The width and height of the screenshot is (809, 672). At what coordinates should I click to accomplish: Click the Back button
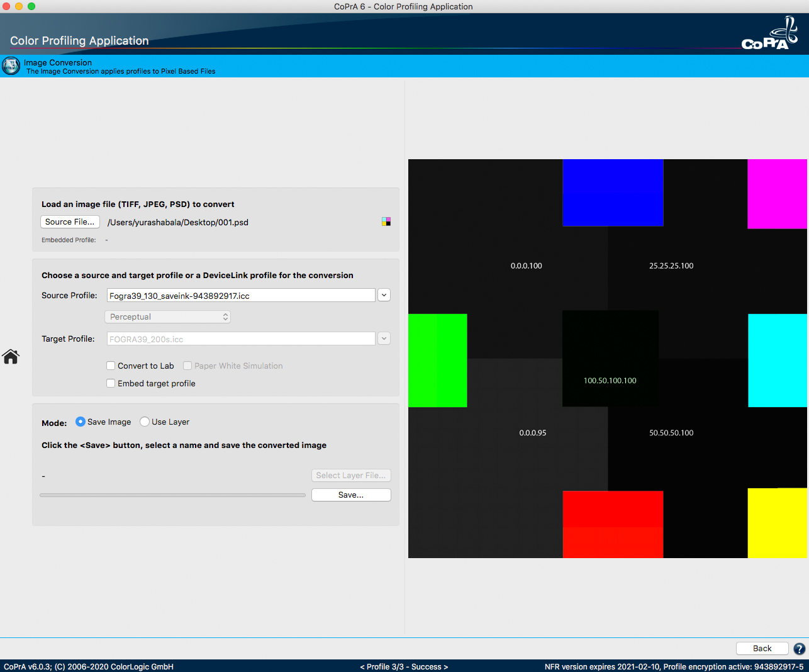click(762, 649)
